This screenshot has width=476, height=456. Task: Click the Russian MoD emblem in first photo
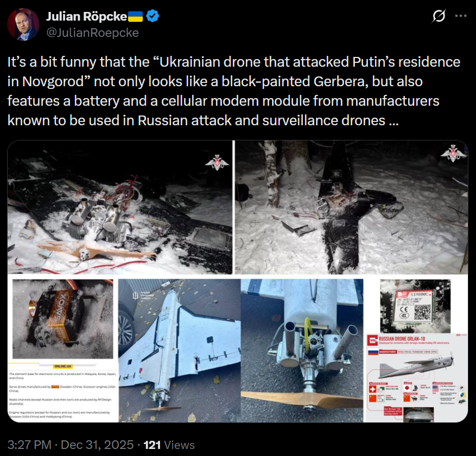[x=217, y=162]
